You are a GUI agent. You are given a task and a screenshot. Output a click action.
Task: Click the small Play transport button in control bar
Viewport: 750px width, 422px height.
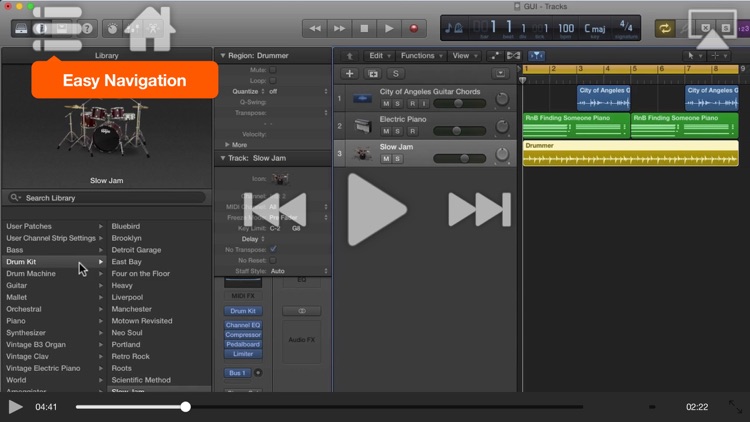[389, 29]
